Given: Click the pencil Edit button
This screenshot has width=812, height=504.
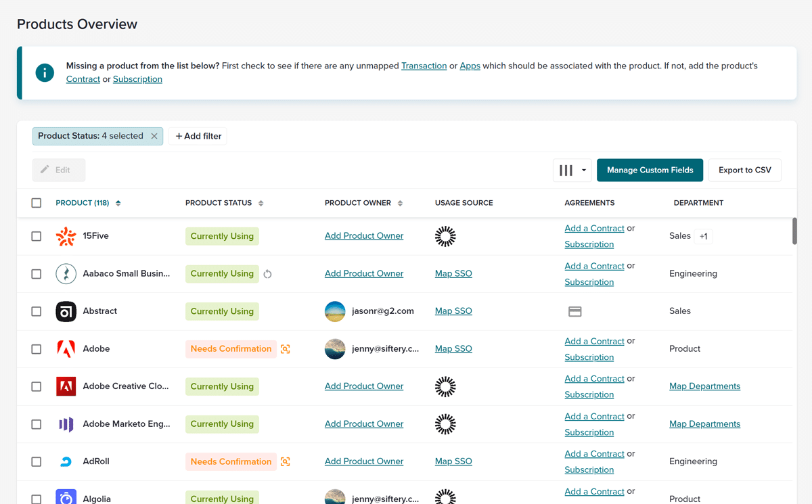Looking at the screenshot, I should (59, 170).
